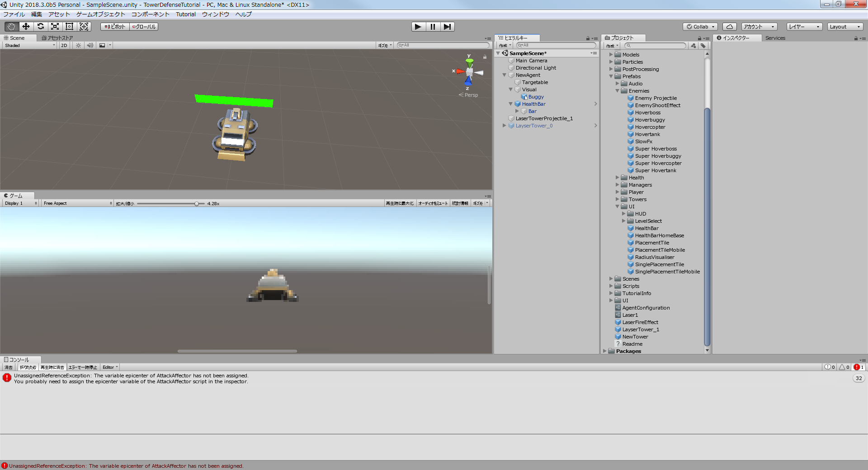Expand the Bar object under HealthBar
This screenshot has height=470, width=868.
[517, 111]
